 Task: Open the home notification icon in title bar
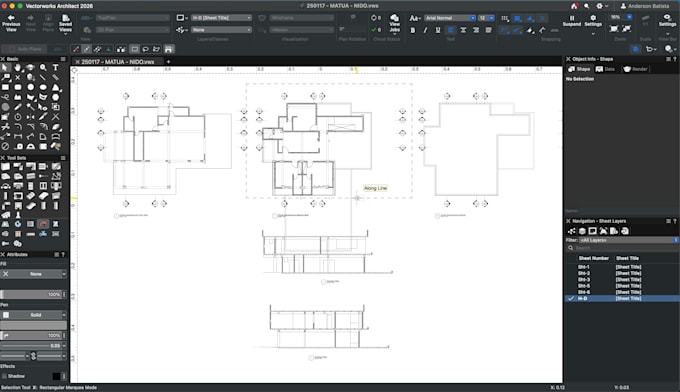[x=574, y=6]
